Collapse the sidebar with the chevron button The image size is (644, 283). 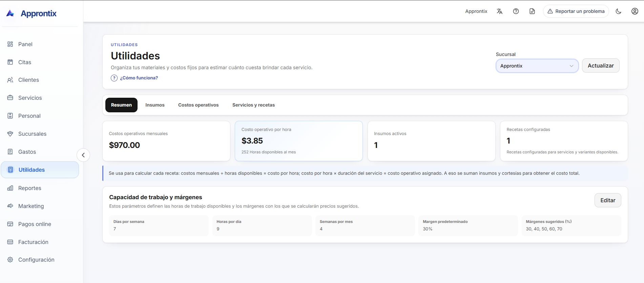[83, 155]
